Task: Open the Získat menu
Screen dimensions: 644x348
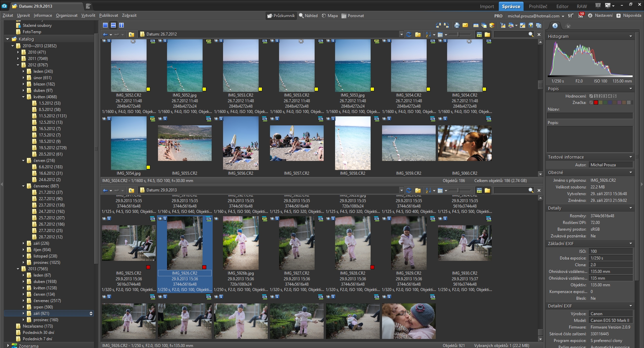Action: (8, 15)
